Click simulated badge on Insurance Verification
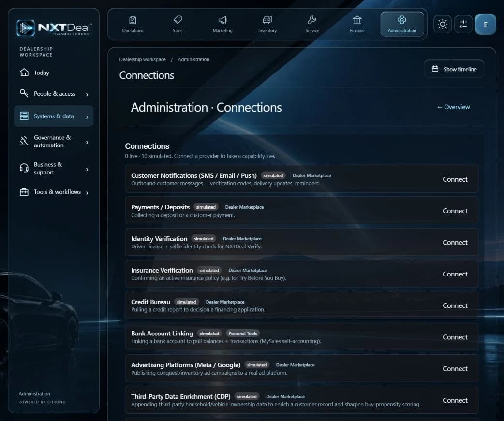Screen dimensions: 504x421 [209, 270]
